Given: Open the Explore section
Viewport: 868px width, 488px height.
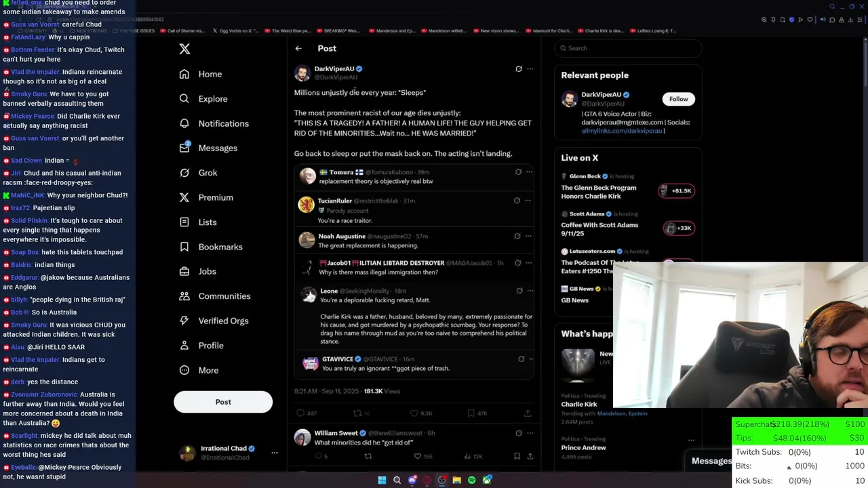Looking at the screenshot, I should pos(203,99).
